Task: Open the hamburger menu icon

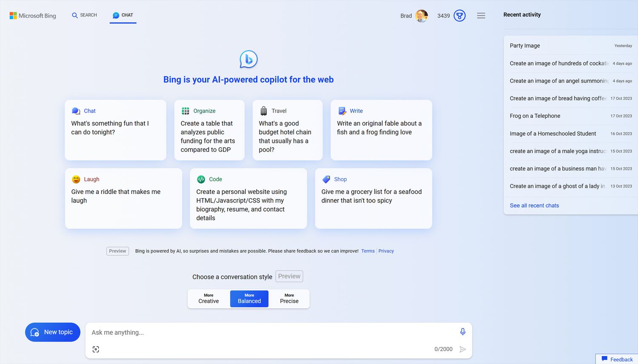Action: click(x=481, y=16)
